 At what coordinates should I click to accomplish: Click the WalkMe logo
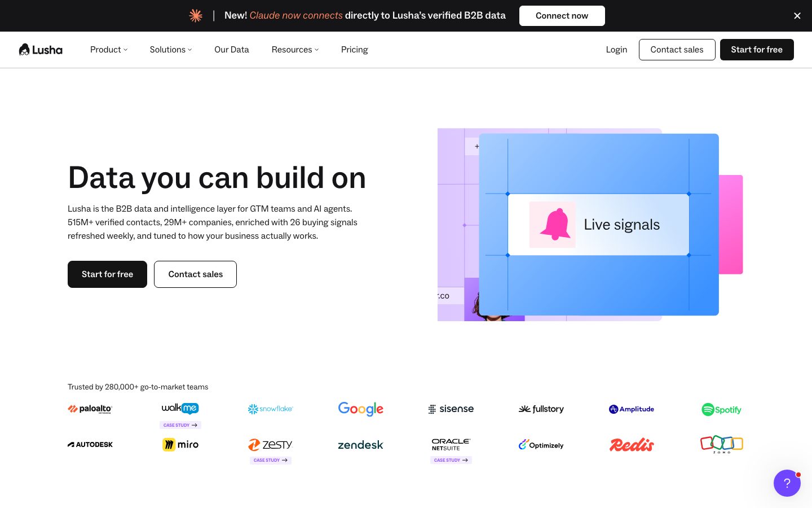coord(180,408)
